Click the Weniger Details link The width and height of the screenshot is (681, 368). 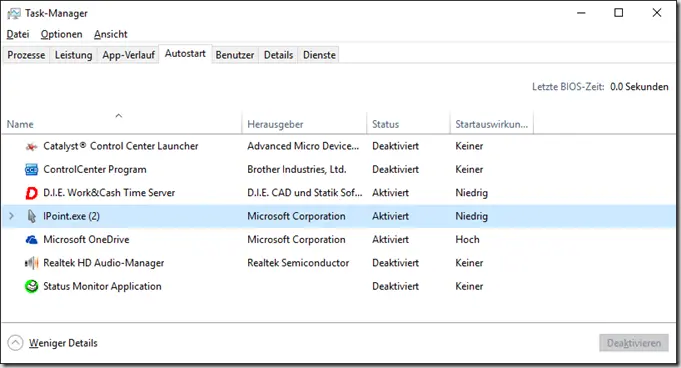click(x=63, y=343)
